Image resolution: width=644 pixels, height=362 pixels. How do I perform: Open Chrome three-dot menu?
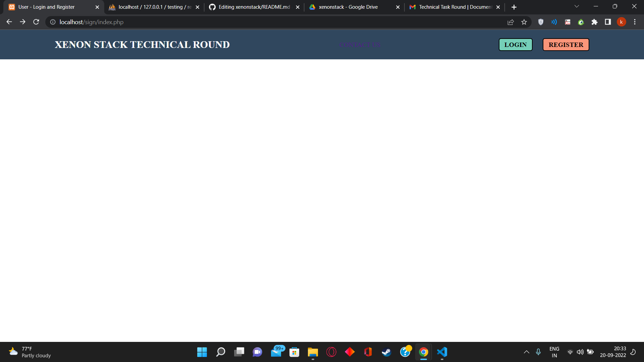[635, 22]
